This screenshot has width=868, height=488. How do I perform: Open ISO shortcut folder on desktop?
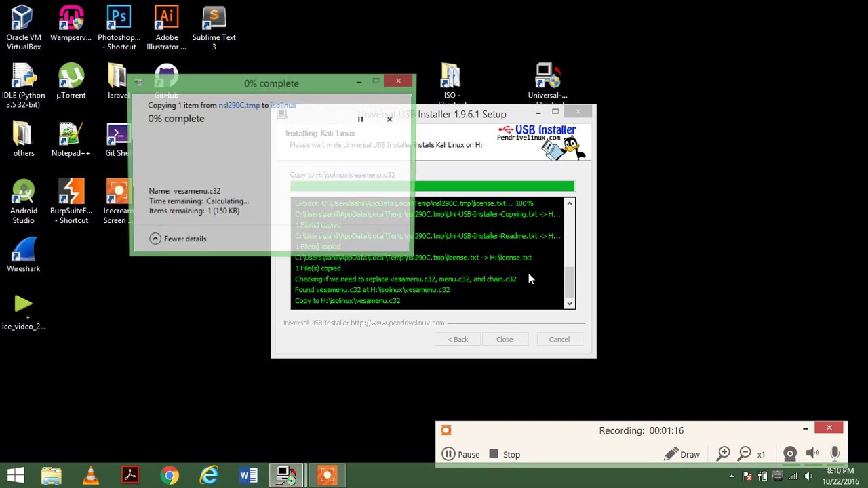(x=451, y=84)
